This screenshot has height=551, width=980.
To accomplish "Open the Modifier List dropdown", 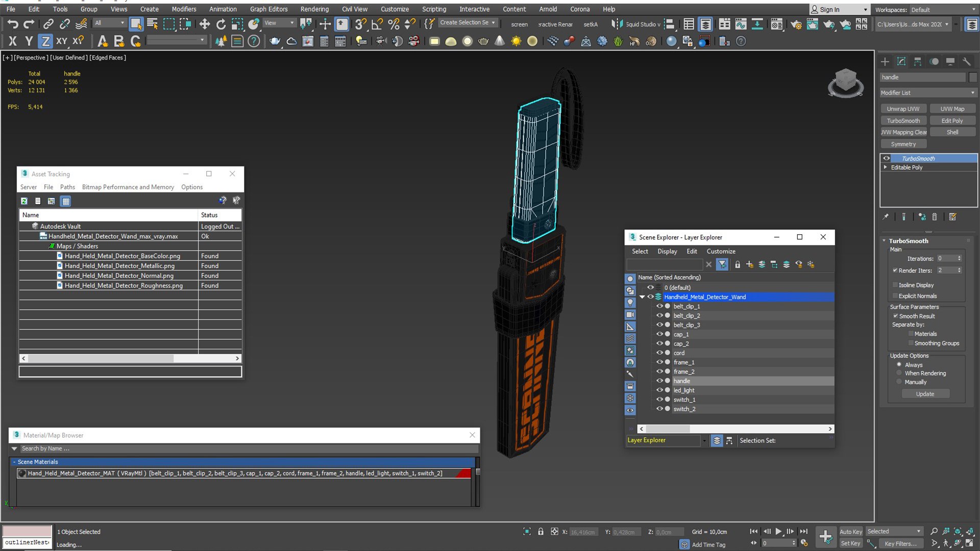I will [928, 93].
